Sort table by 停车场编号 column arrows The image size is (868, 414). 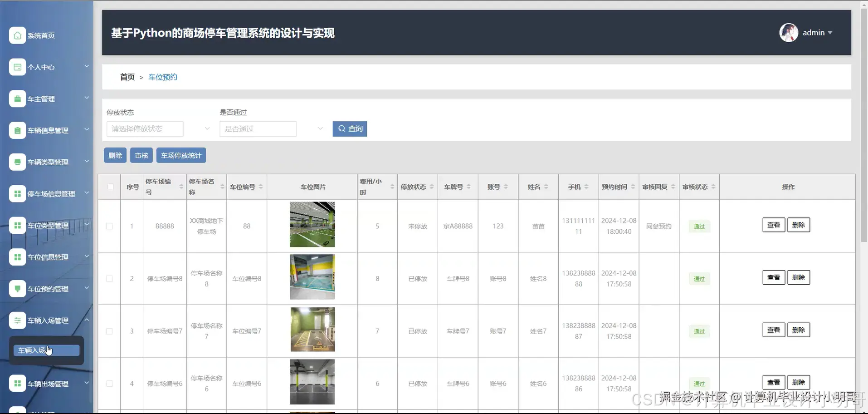point(181,187)
